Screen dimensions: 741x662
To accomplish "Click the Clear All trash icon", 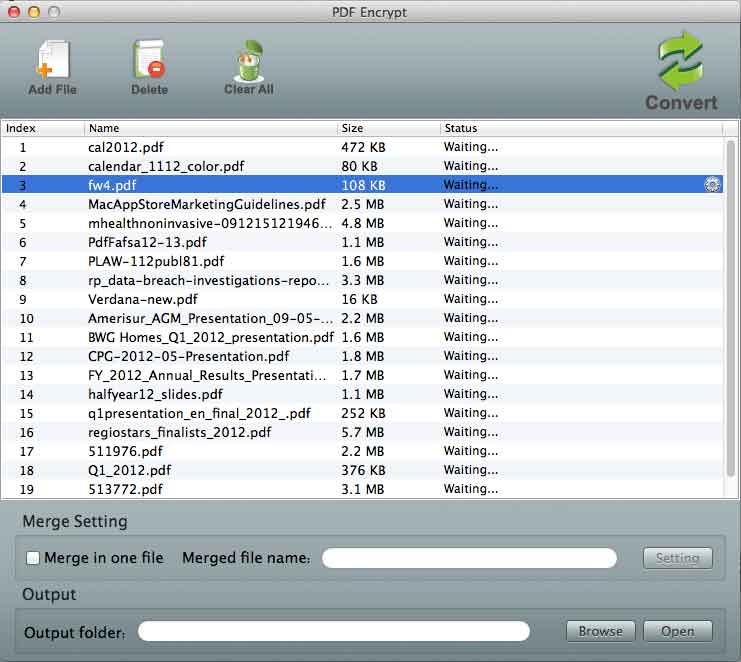I will click(248, 61).
